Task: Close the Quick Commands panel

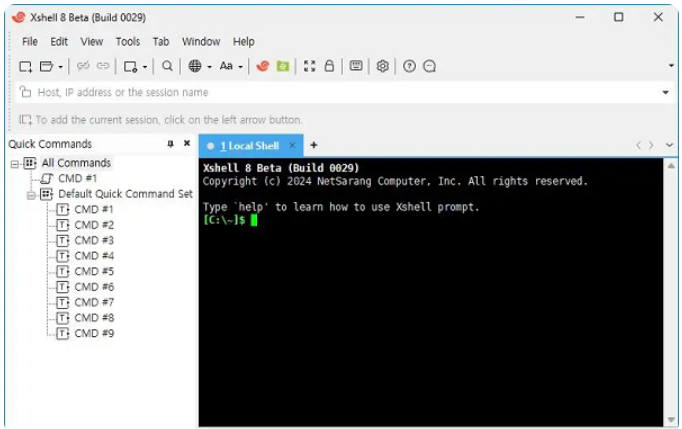Action: pyautogui.click(x=187, y=143)
